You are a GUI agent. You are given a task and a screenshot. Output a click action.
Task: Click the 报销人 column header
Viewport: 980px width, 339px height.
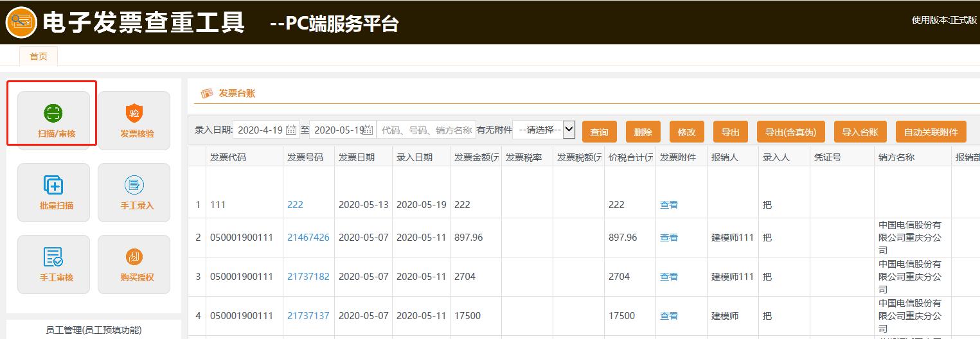733,157
